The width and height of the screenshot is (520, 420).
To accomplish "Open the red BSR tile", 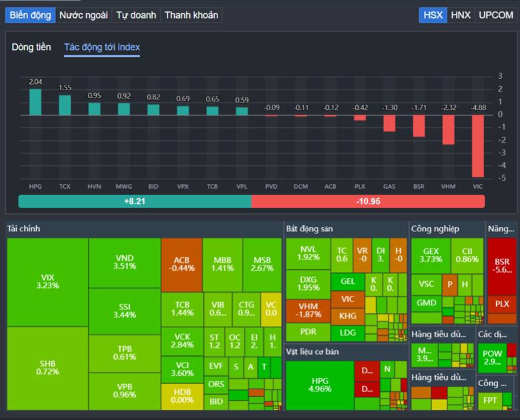I will [x=502, y=267].
